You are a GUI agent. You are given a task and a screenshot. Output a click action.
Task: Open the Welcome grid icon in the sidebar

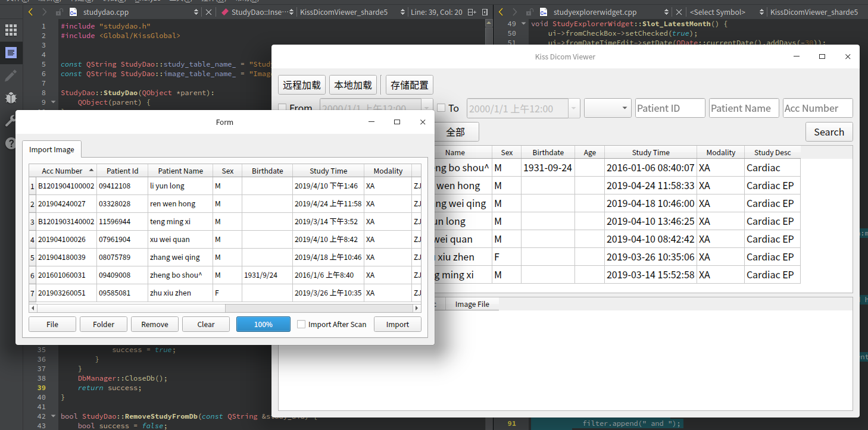point(11,30)
